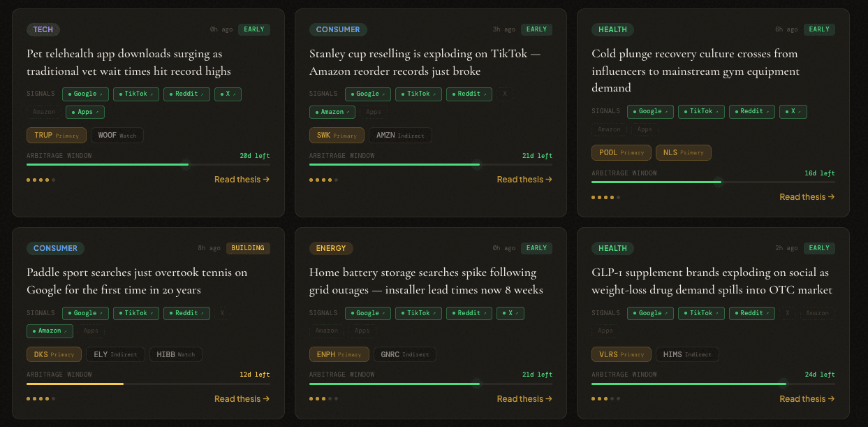This screenshot has width=868, height=427.
Task: Open Apps signal on pet telehealth card
Action: tap(85, 112)
